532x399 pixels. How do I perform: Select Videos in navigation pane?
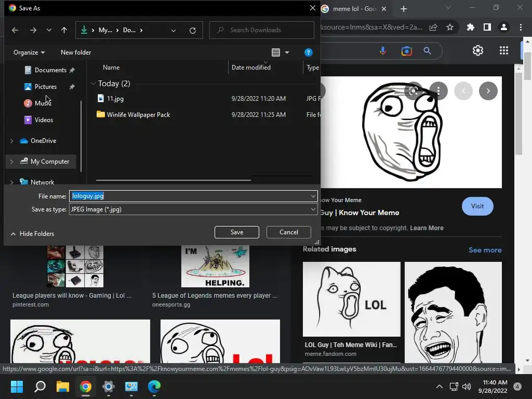[44, 120]
